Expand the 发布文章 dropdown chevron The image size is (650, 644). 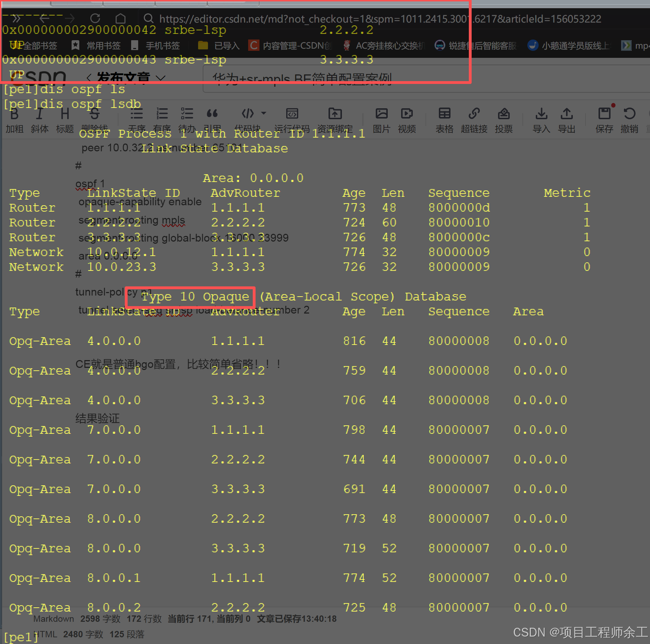coord(161,78)
